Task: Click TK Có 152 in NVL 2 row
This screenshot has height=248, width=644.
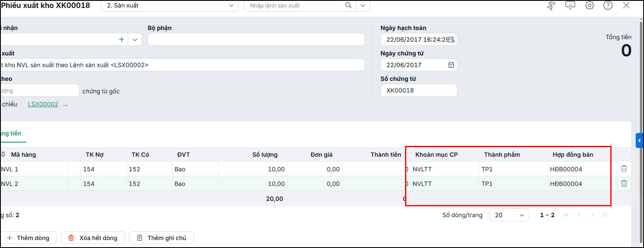Action: (149, 184)
